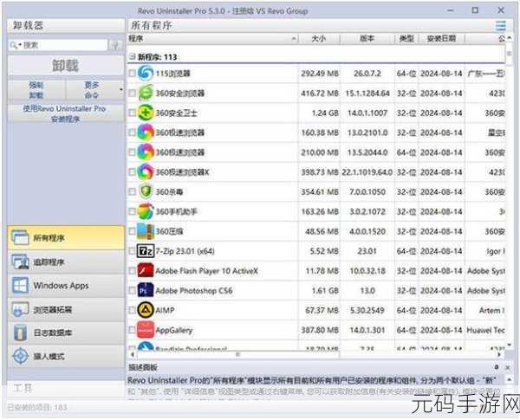Viewport: 520px width, 420px height.
Task: Click the 7-Zip 23.01 icon
Action: [x=146, y=251]
